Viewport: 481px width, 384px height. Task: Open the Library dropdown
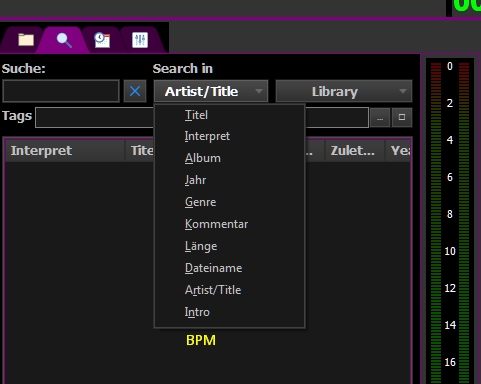[344, 91]
